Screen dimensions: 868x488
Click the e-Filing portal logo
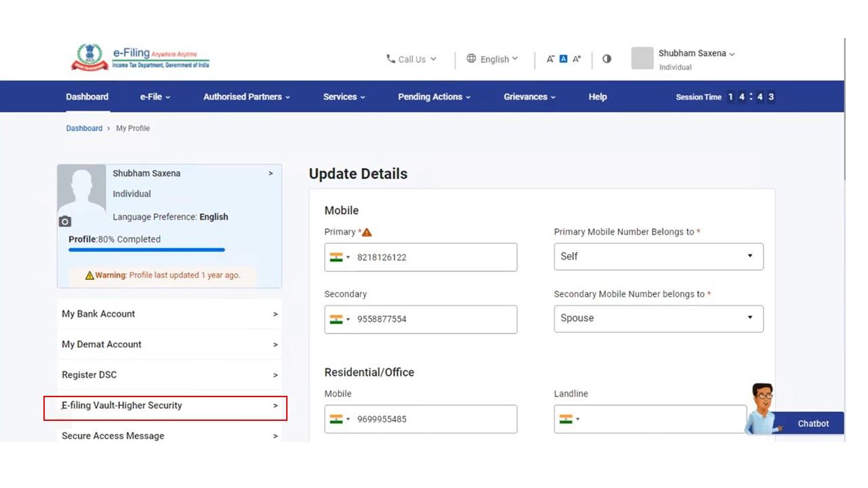click(x=140, y=58)
